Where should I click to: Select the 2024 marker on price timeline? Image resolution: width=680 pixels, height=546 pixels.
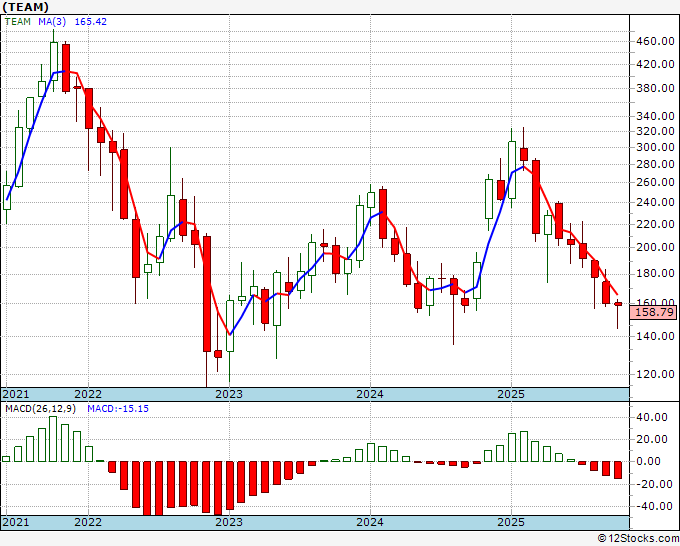tap(370, 394)
